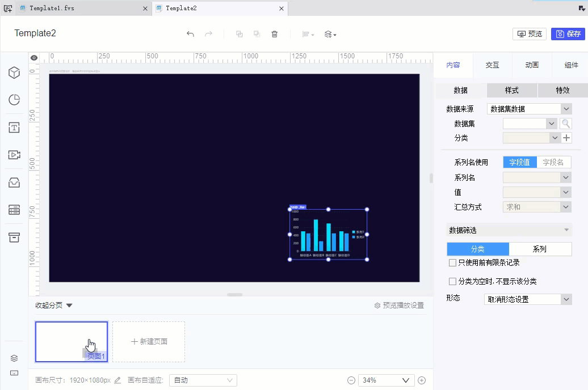
Task: Switch to the 组件 tab
Action: (571, 65)
